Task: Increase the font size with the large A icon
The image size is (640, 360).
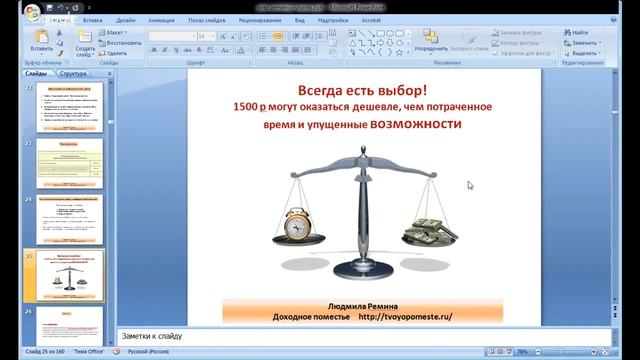Action: [223, 37]
